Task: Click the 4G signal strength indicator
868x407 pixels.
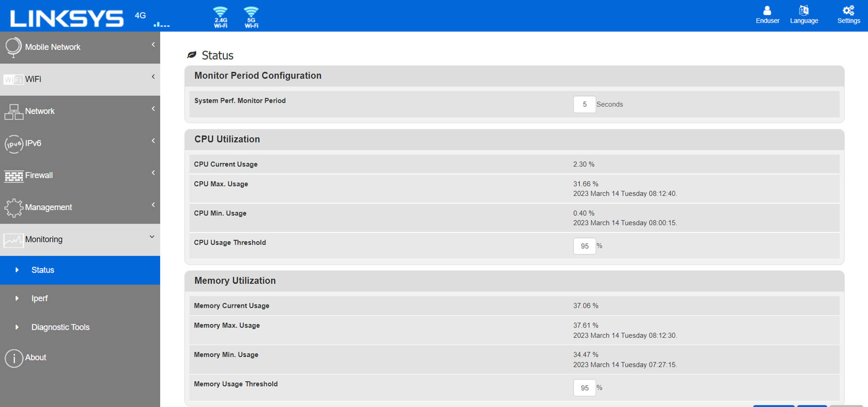Action: [x=161, y=24]
